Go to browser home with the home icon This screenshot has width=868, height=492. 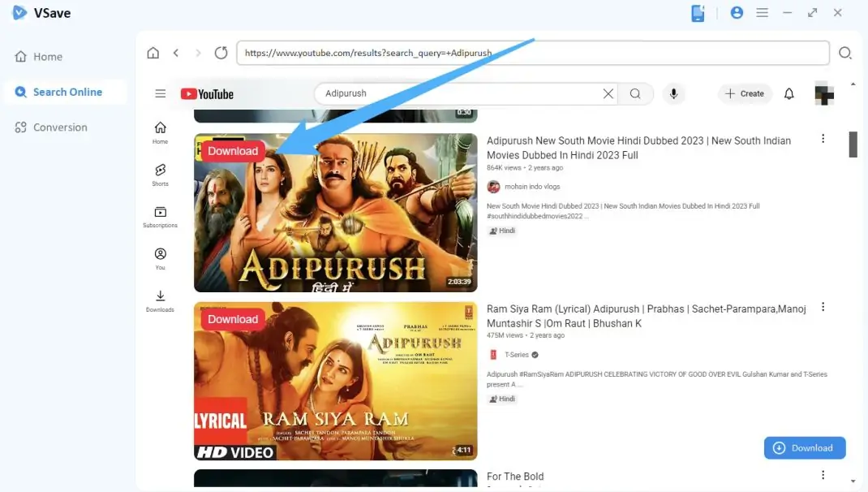pyautogui.click(x=153, y=52)
